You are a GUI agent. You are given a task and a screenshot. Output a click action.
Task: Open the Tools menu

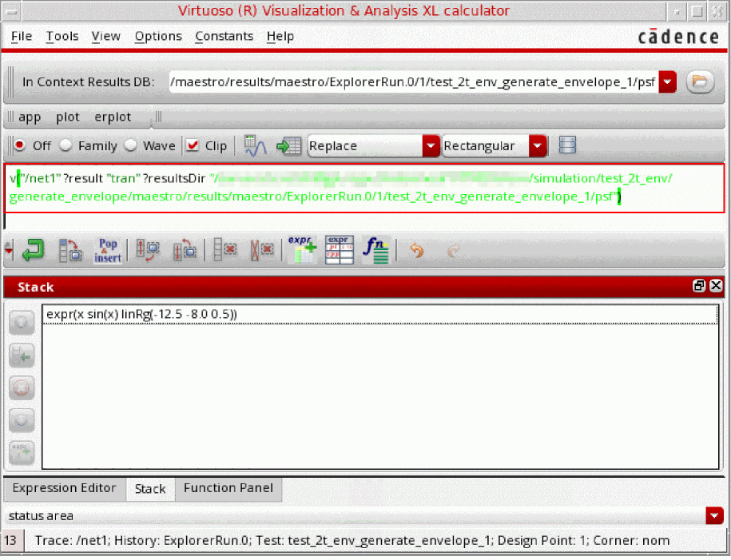[x=62, y=36]
